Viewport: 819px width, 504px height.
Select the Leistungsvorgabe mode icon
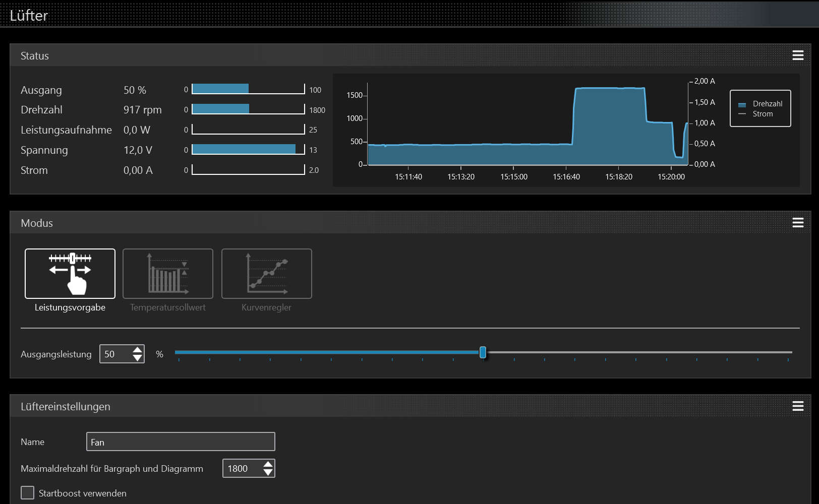point(70,274)
